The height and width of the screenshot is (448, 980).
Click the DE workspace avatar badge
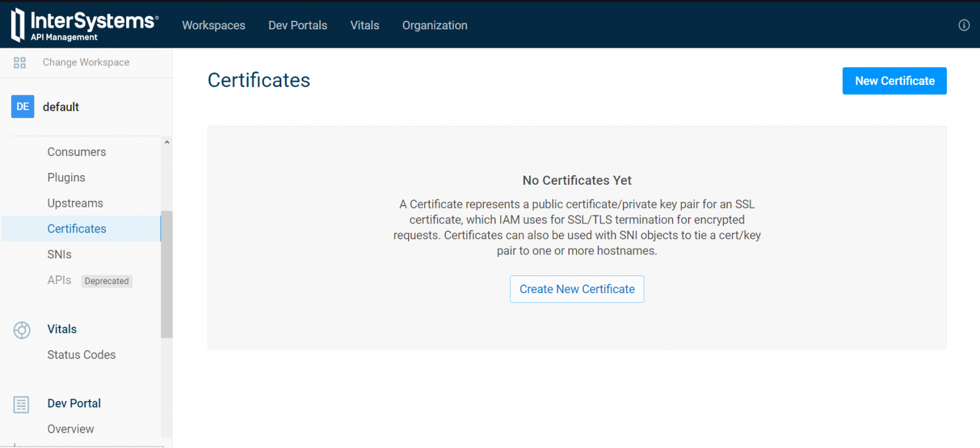point(23,106)
